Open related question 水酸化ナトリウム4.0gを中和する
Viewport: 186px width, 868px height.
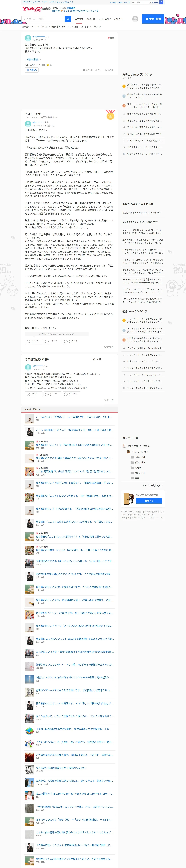74,678
